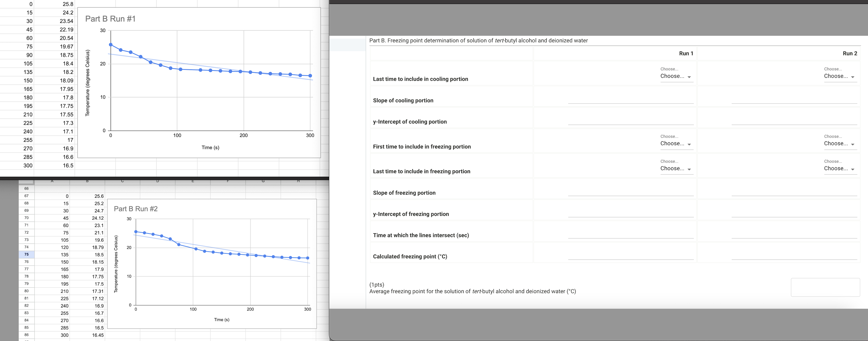Viewport: 868px width, 341px height.
Task: Click row header 75 in the spreadsheet
Action: click(x=26, y=255)
